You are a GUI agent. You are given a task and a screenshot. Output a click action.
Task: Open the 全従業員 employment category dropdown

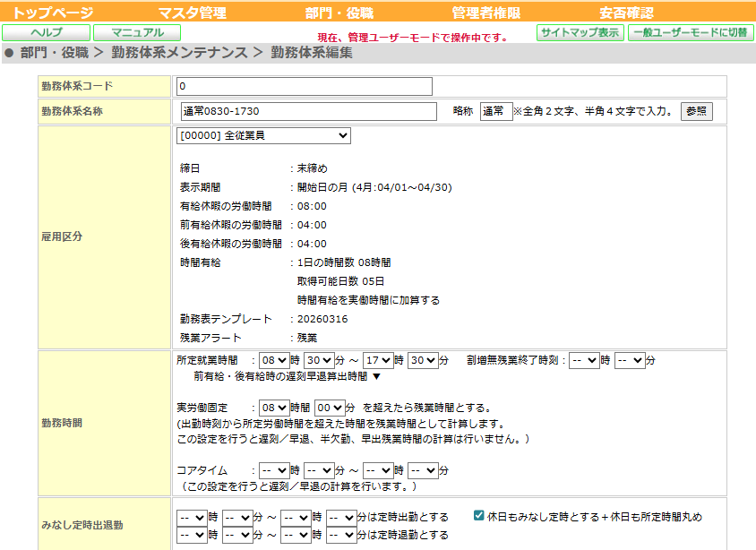point(264,135)
